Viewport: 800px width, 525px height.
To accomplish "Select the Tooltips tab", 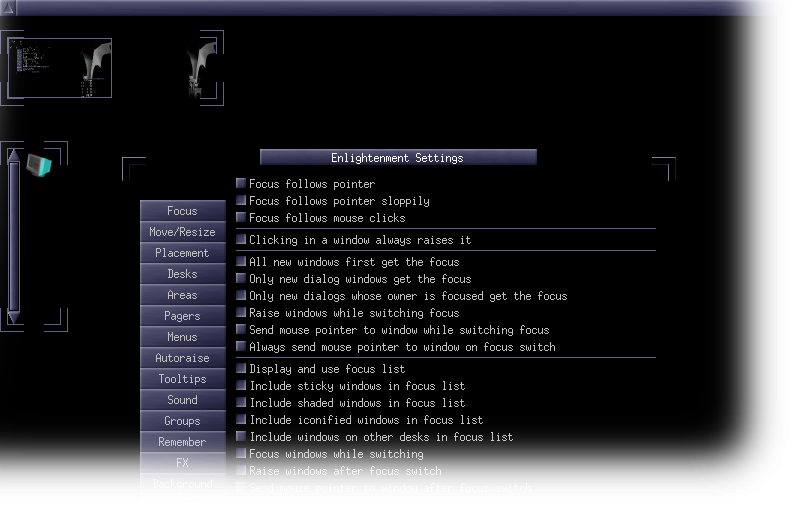I will tap(183, 379).
